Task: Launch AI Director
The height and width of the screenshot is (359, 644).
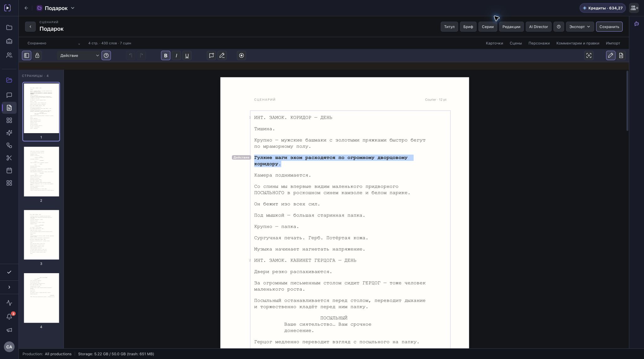Action: click(x=538, y=27)
